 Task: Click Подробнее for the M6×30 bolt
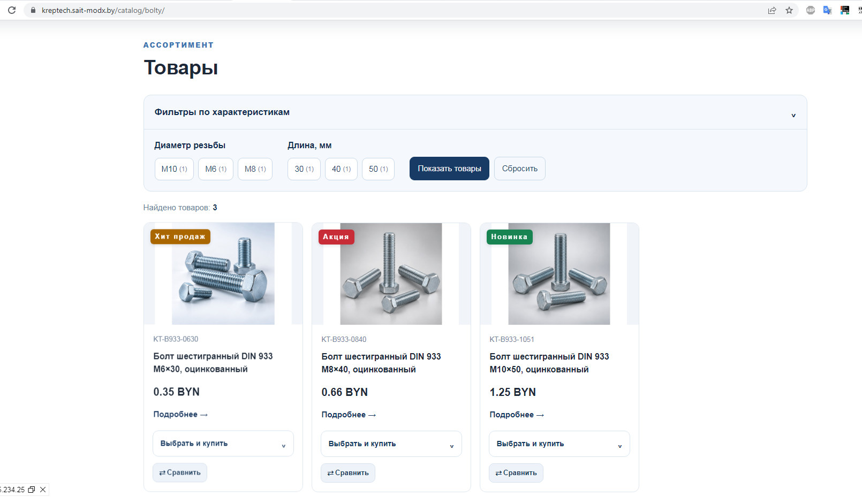pyautogui.click(x=180, y=414)
